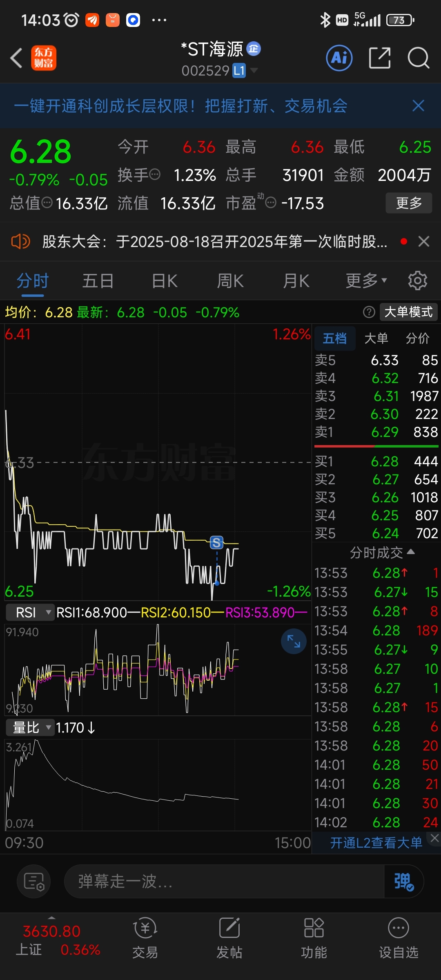Open the 功能 functions icon

click(x=314, y=938)
